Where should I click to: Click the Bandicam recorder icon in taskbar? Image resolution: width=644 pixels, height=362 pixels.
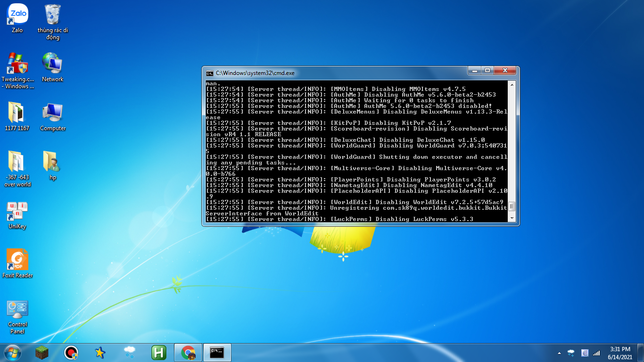click(71, 353)
